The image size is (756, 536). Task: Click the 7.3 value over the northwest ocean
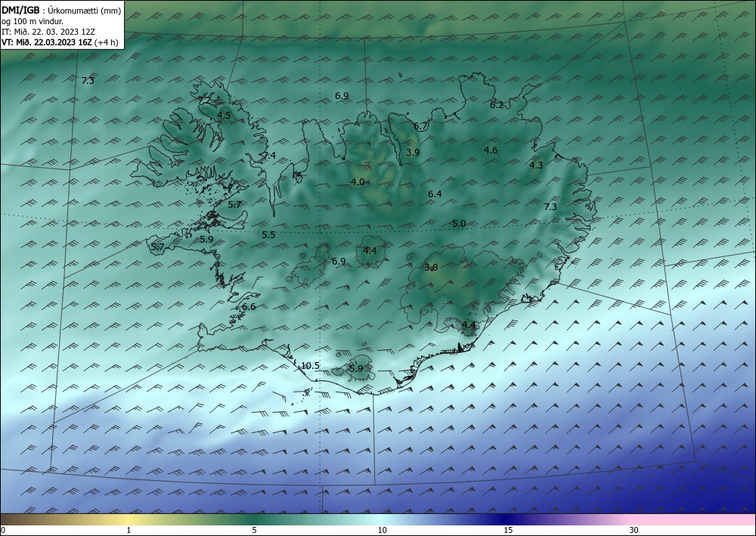coord(88,81)
